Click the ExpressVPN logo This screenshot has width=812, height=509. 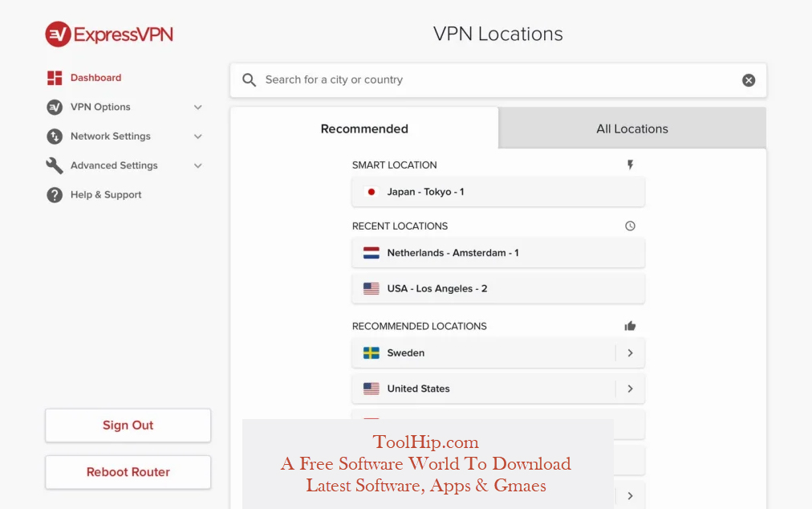(109, 35)
